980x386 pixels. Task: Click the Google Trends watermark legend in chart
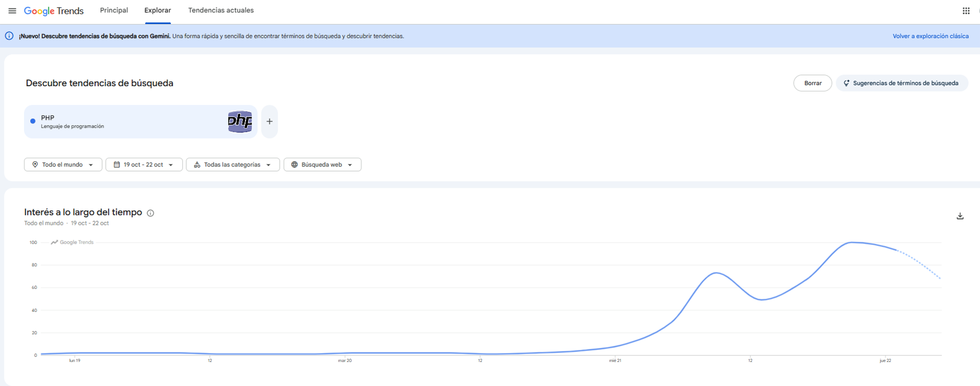pos(72,242)
